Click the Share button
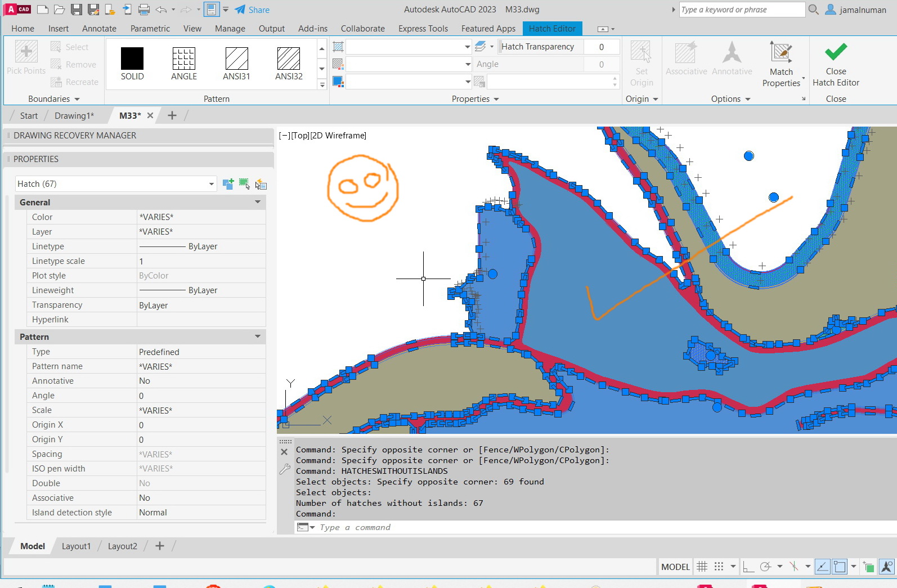This screenshot has width=897, height=588. click(252, 10)
